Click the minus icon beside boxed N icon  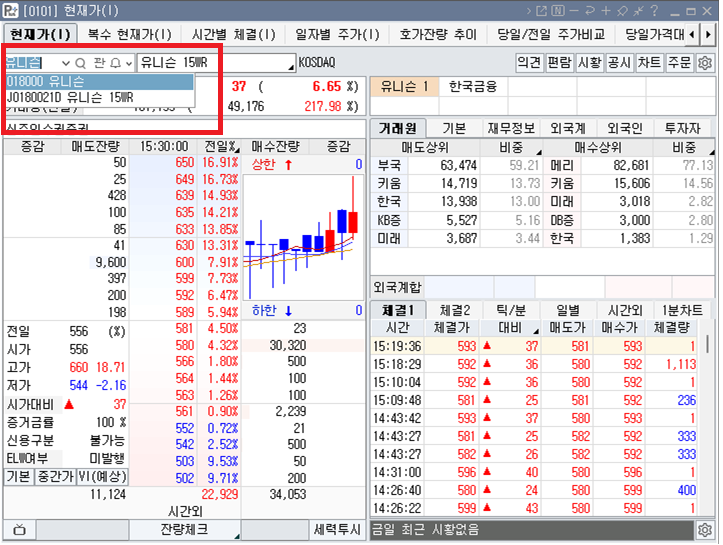[574, 10]
